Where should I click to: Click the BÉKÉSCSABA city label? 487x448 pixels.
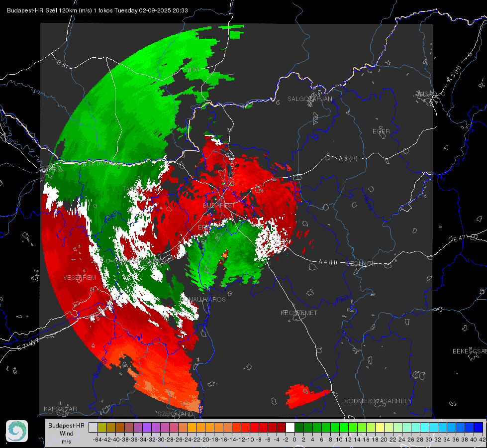pos(470,351)
